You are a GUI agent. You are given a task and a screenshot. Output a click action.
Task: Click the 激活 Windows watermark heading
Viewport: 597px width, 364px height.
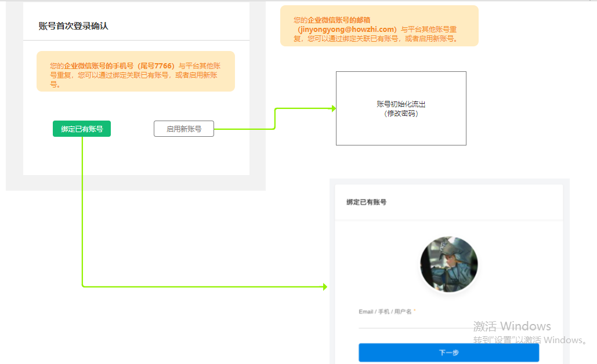[x=512, y=326]
